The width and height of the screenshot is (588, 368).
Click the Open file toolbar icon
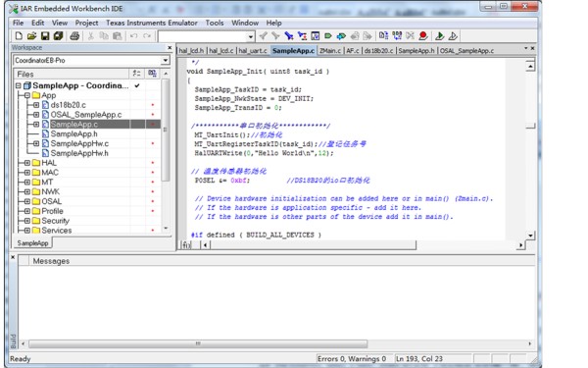(x=32, y=36)
